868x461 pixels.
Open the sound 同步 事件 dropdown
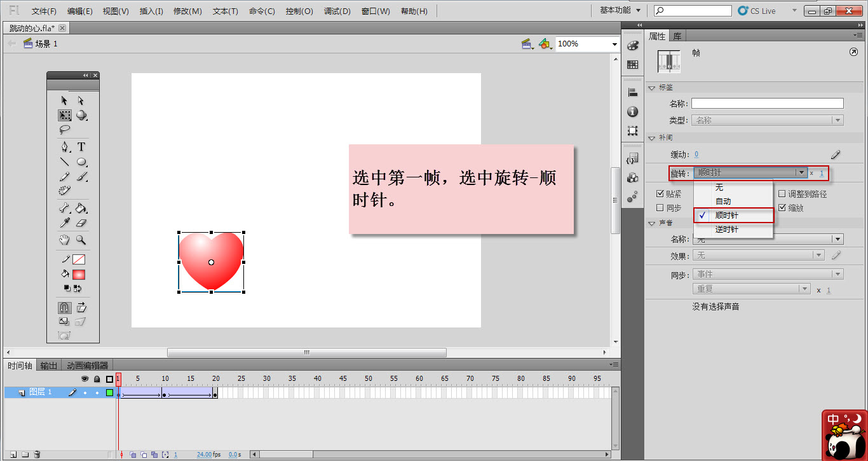click(768, 274)
